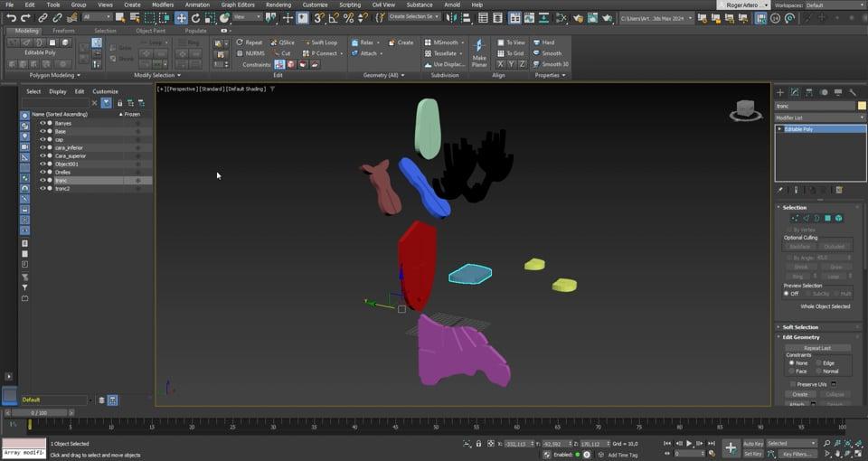Click the Attach button in the ribbon
This screenshot has height=461, width=868.
[x=369, y=53]
